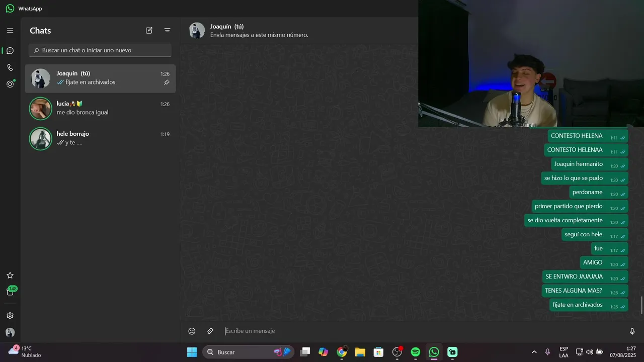Image resolution: width=644 pixels, height=362 pixels.
Task: Click the Escribe un mensaje input box
Action: click(422, 331)
